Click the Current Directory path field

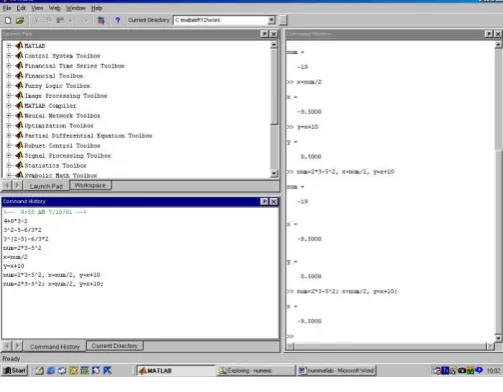[x=221, y=20]
